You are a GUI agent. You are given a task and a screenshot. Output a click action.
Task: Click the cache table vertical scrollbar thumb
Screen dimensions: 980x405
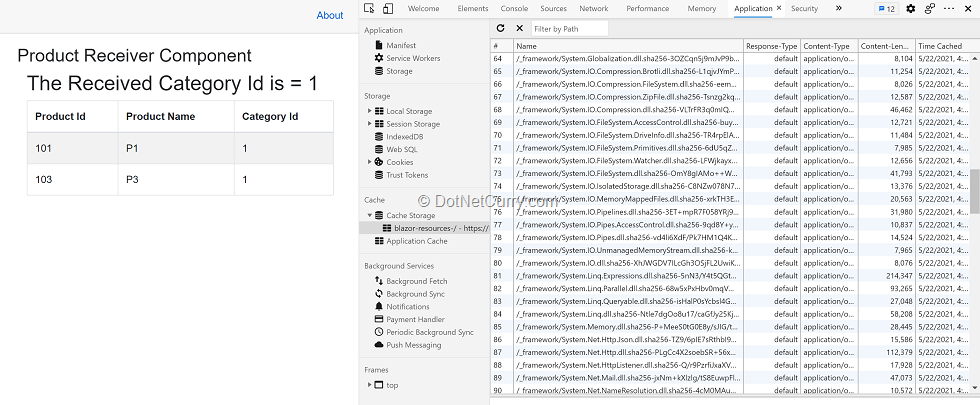tap(974, 190)
